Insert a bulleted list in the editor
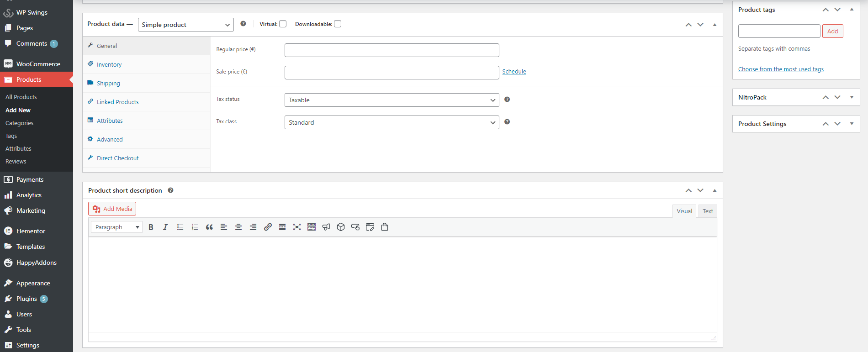This screenshot has height=352, width=868. (x=180, y=227)
